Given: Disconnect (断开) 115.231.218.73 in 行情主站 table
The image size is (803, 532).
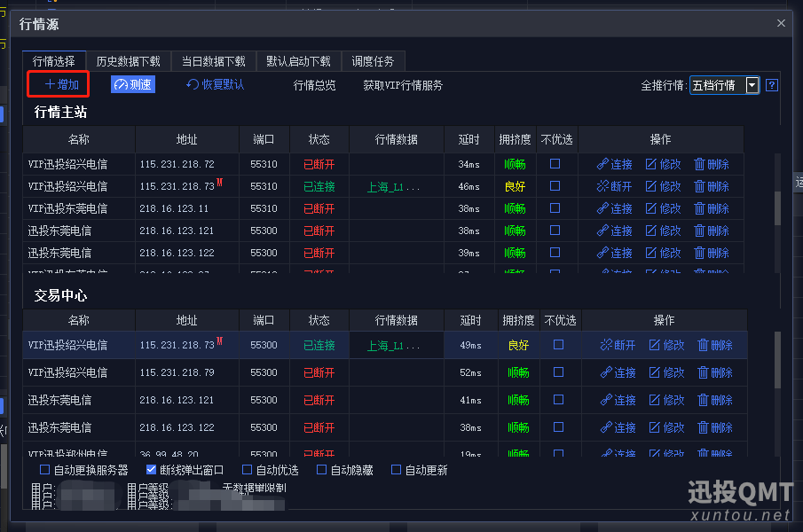Looking at the screenshot, I should [615, 186].
